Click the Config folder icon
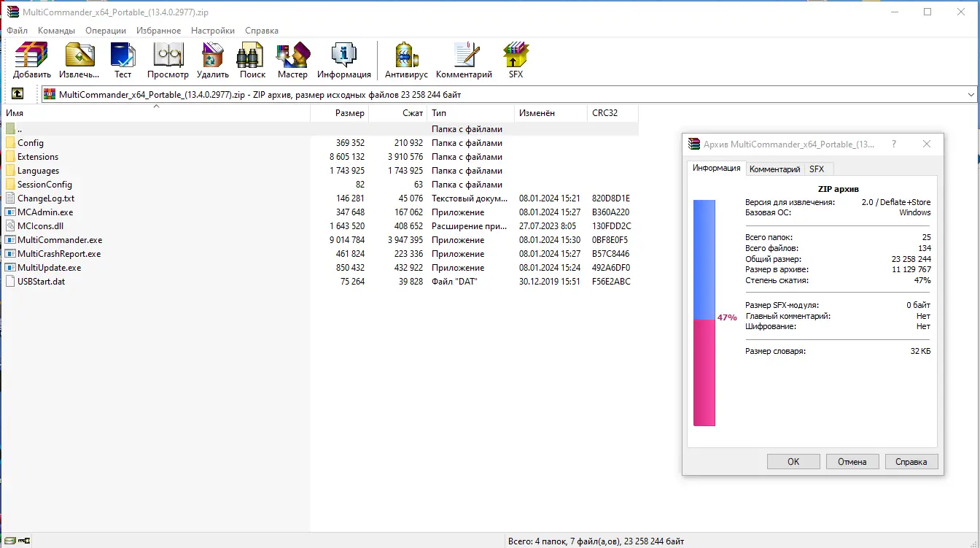 10,143
